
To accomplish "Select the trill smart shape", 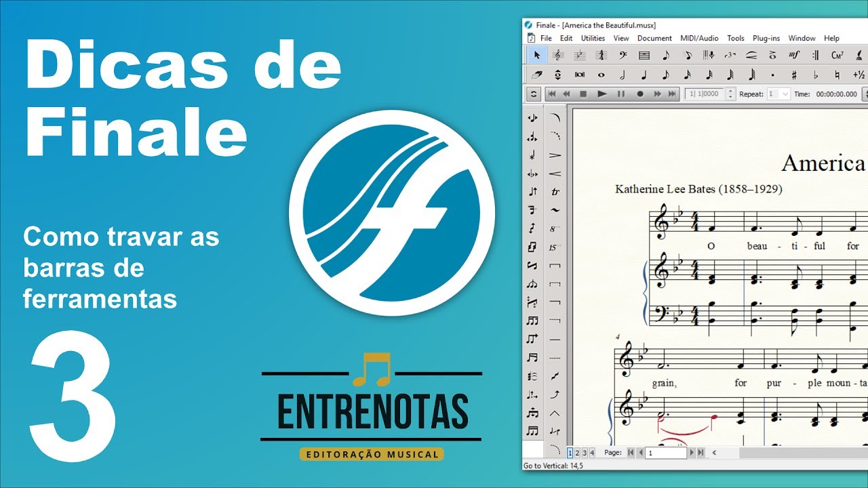I will coord(555,192).
